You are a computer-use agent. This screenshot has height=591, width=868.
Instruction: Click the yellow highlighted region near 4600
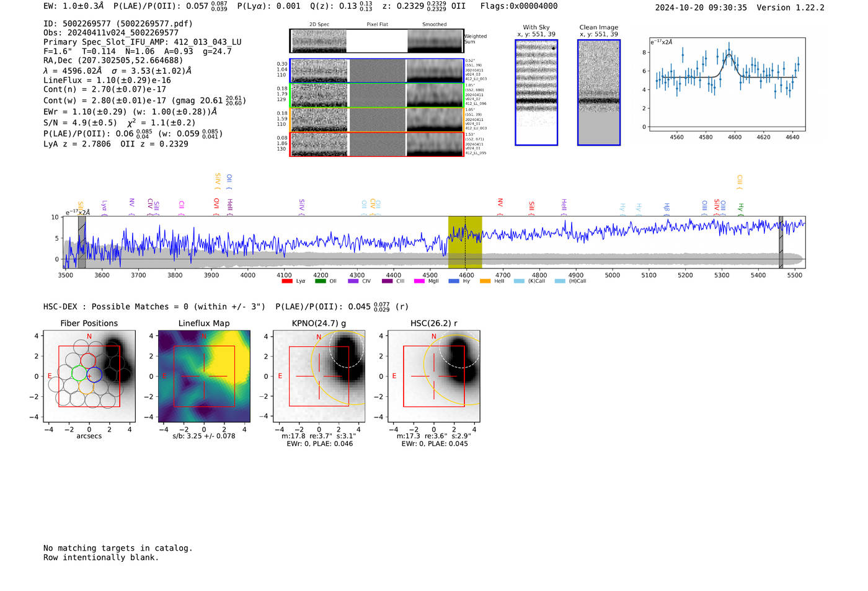pyautogui.click(x=465, y=242)
